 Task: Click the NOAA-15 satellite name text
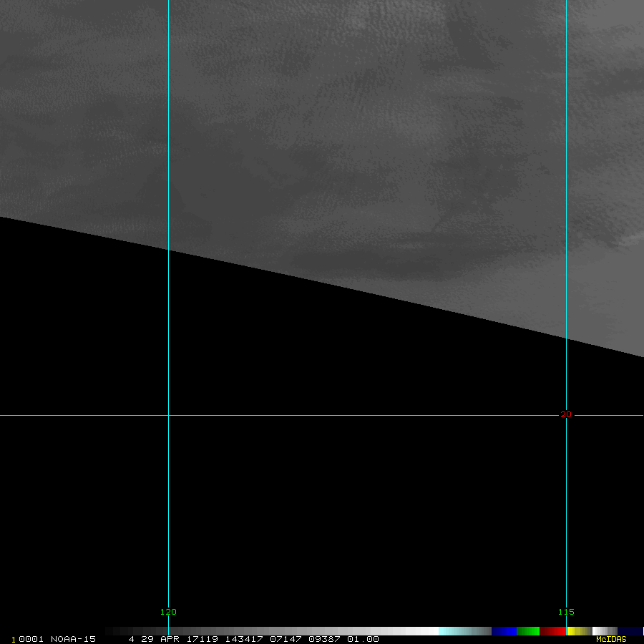(73, 639)
